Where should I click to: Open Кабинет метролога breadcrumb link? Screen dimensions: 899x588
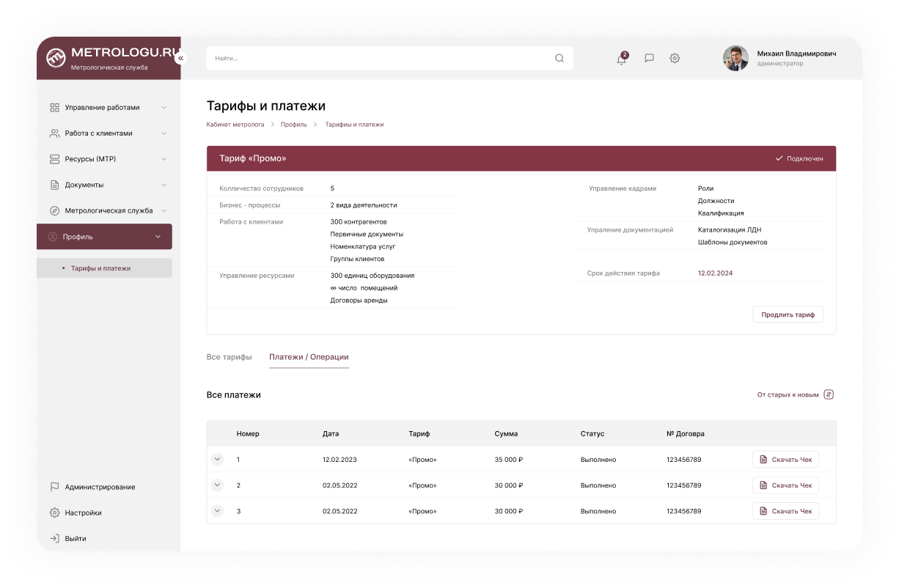tap(235, 125)
